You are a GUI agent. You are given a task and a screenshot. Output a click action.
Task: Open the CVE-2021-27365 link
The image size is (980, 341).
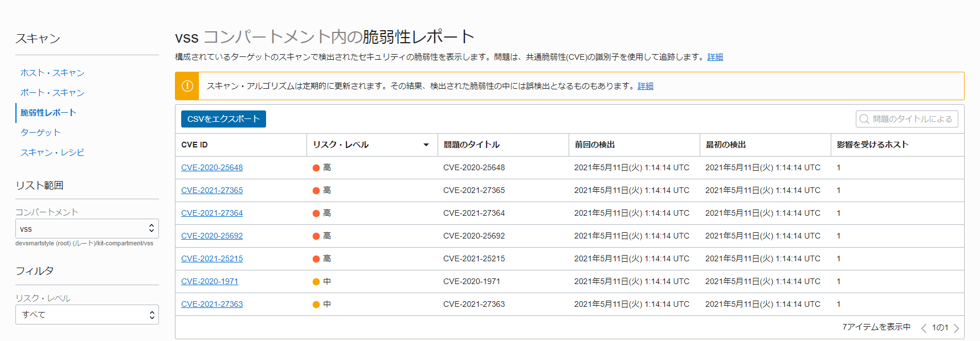(212, 190)
